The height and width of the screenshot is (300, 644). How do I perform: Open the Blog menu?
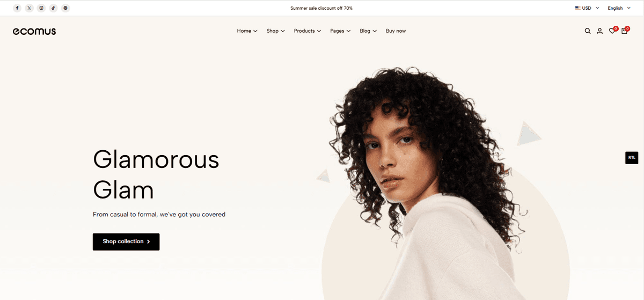point(368,31)
